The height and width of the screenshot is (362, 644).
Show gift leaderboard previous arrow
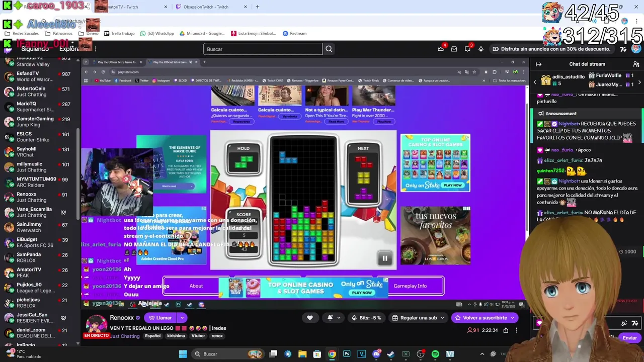coord(535,82)
